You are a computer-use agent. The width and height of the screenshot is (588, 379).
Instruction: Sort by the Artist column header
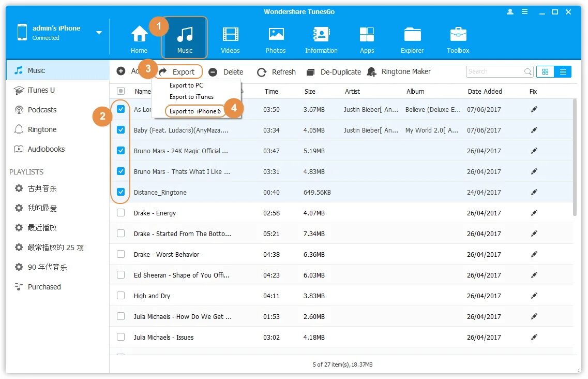(352, 91)
